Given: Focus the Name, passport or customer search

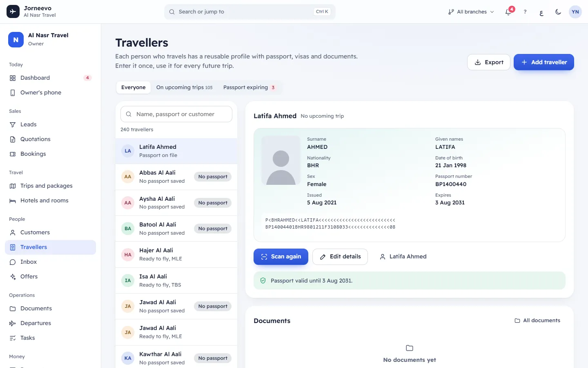Looking at the screenshot, I should point(176,114).
